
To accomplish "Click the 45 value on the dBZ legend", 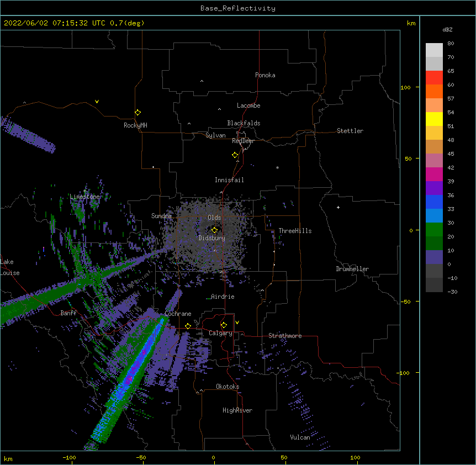I will (x=451, y=154).
